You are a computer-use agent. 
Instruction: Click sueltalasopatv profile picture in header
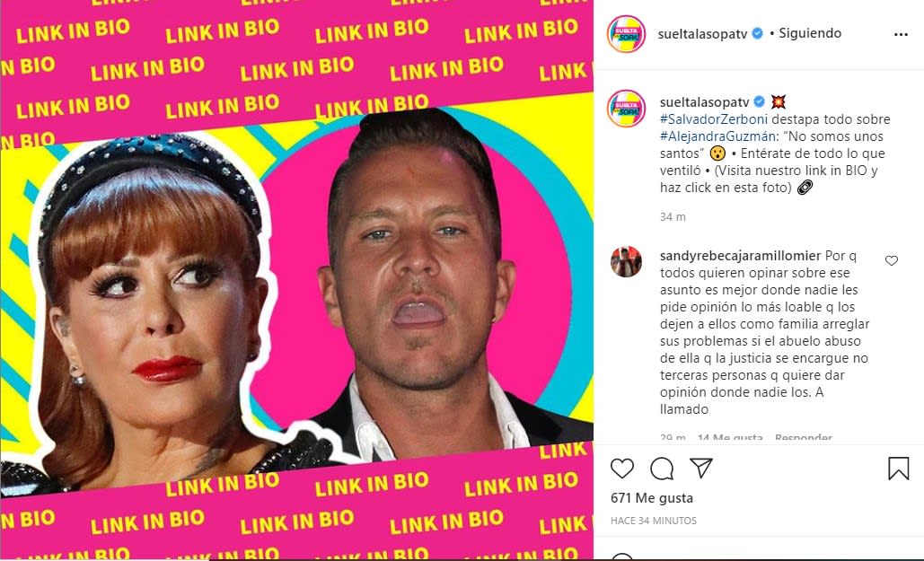[x=626, y=33]
